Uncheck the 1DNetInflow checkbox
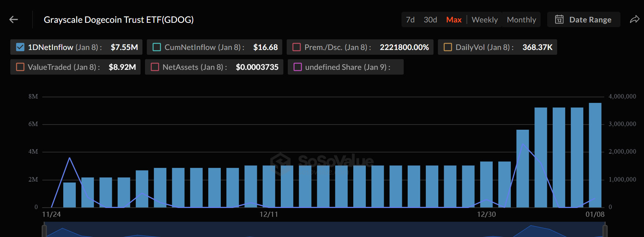Image resolution: width=644 pixels, height=237 pixels. click(20, 47)
